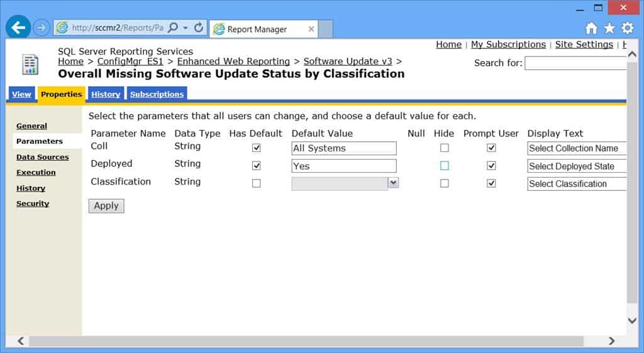Follow the ConfigMgr_ES1 breadcrumb link
This screenshot has height=353, width=644.
(130, 62)
